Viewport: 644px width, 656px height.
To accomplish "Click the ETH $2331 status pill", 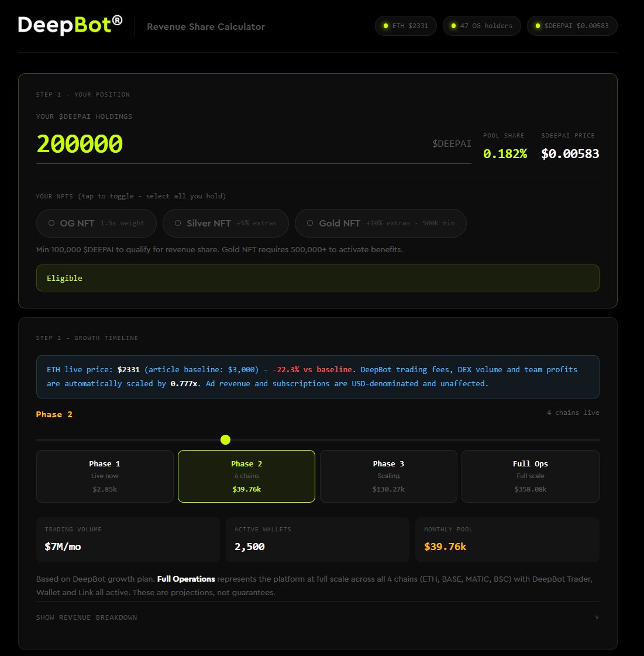I will point(405,26).
